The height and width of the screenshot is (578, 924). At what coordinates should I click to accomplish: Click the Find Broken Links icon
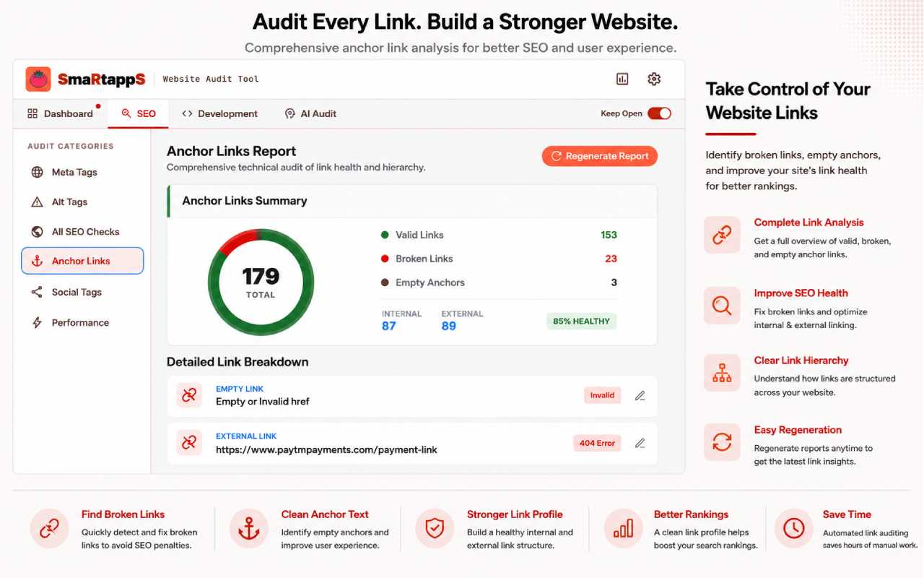pyautogui.click(x=49, y=529)
